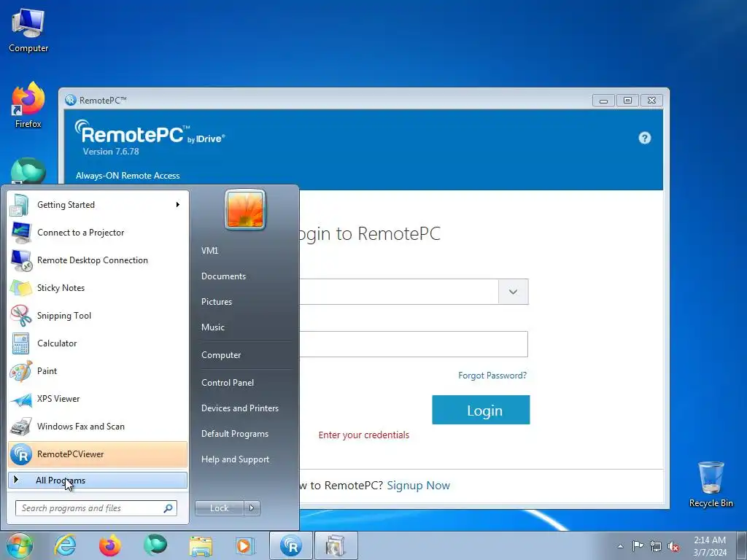Click the Getting Started icon in Start menu
The width and height of the screenshot is (747, 560).
20,205
